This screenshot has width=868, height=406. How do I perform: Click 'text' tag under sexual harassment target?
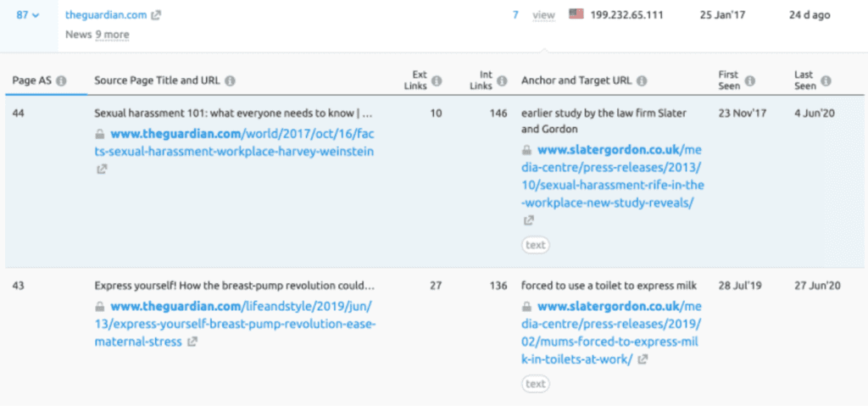pos(536,244)
